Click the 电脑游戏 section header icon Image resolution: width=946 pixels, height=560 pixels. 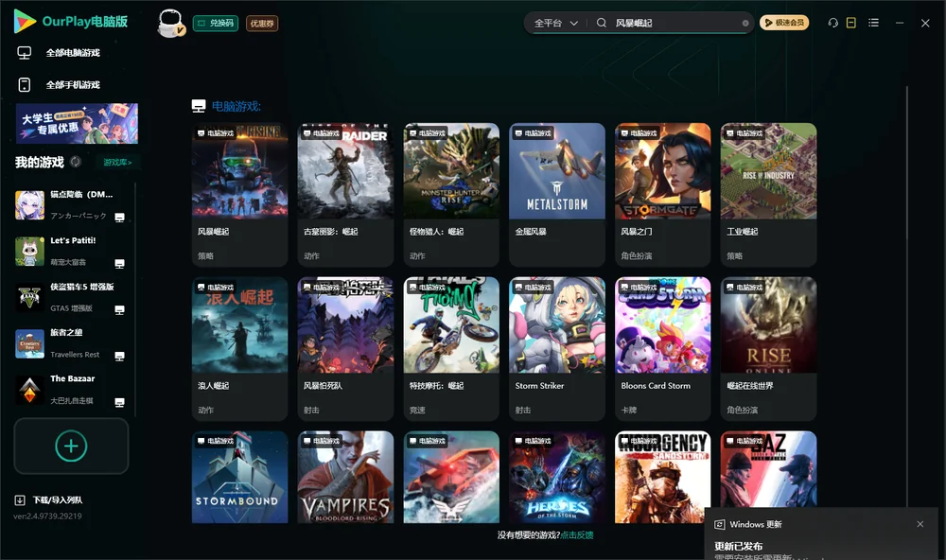click(199, 106)
